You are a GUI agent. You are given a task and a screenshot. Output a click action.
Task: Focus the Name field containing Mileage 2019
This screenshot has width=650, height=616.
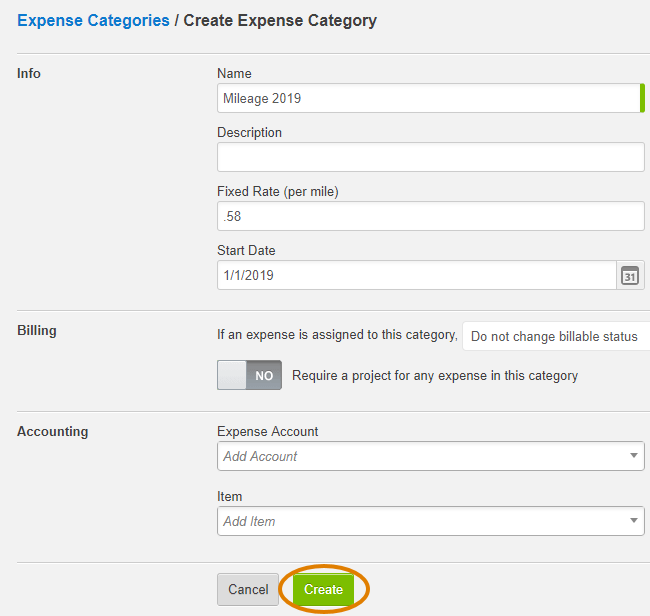coord(431,98)
